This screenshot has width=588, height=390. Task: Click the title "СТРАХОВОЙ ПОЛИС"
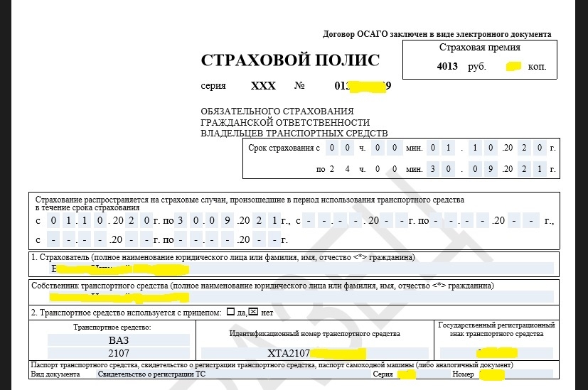(290, 60)
